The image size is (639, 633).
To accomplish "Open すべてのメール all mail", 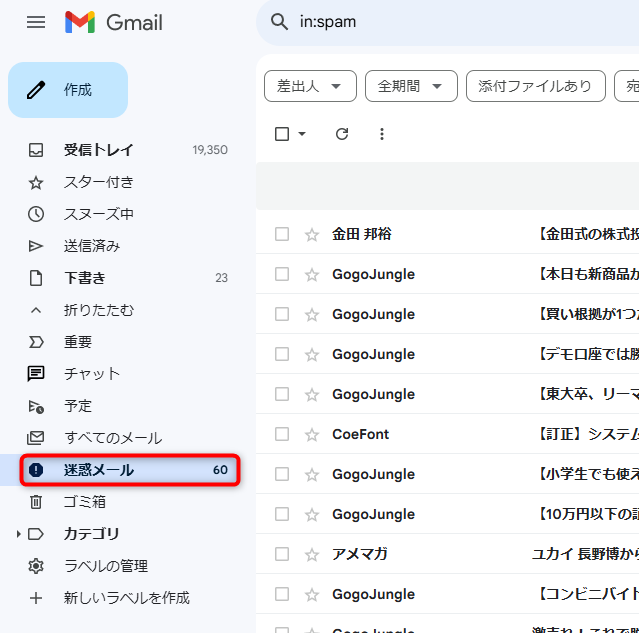I will [128, 438].
